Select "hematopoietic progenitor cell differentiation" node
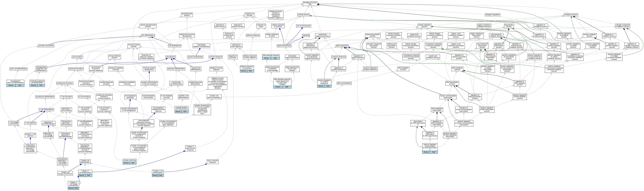644x191 pixels. coord(41,69)
